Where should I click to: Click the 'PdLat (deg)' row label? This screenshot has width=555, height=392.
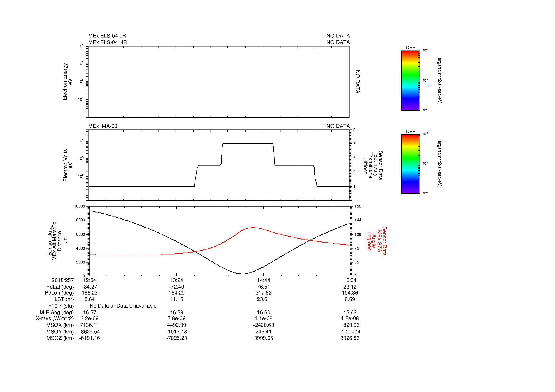tap(60, 287)
